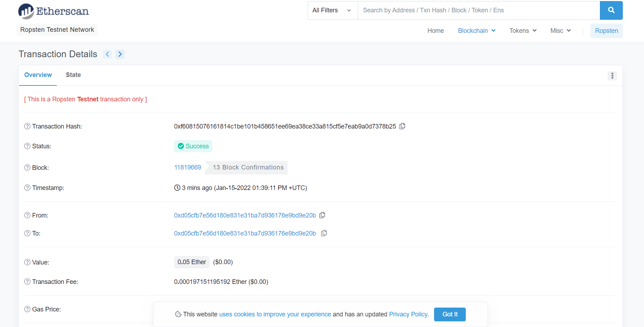Click the transaction fee amount text
This screenshot has height=327, width=644.
coord(221,282)
